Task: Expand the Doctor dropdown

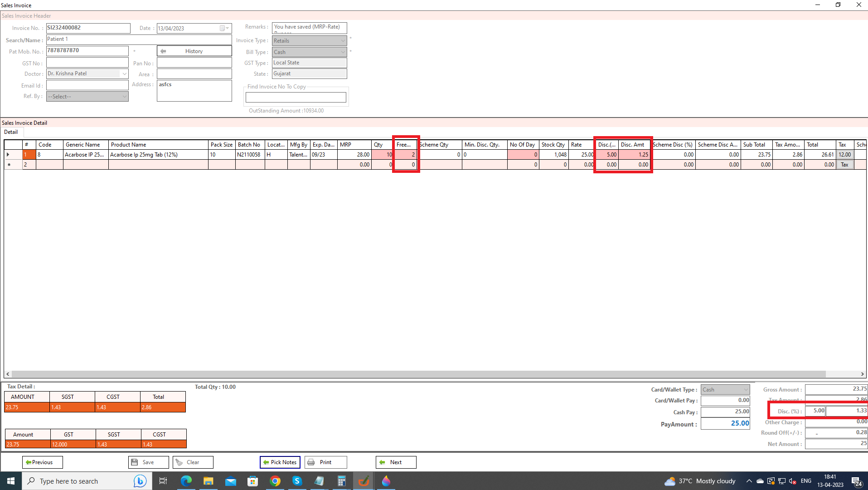Action: (124, 73)
